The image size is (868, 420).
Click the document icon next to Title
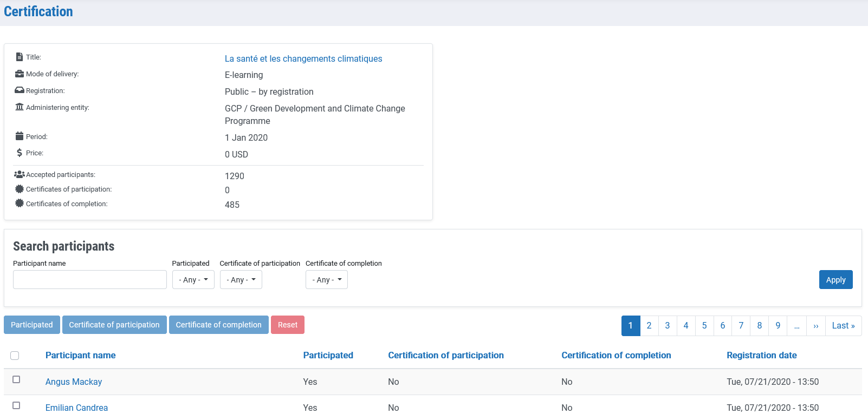[x=20, y=57]
